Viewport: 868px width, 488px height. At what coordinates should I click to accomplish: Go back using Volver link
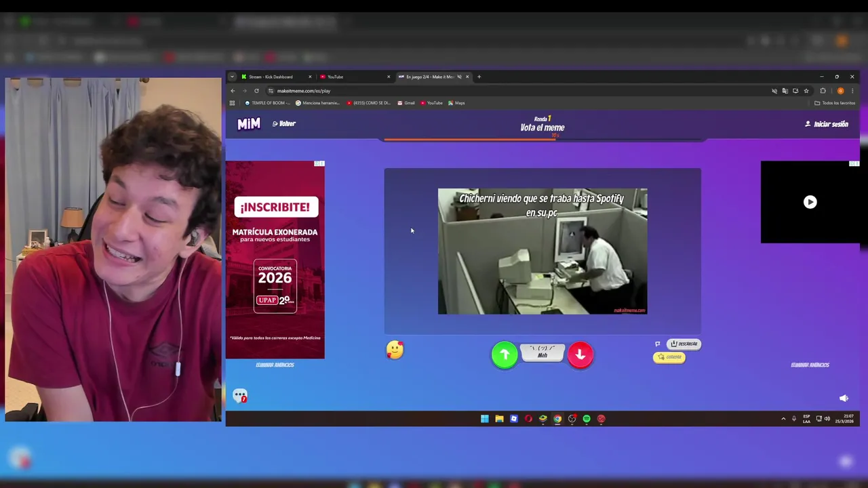pos(284,123)
